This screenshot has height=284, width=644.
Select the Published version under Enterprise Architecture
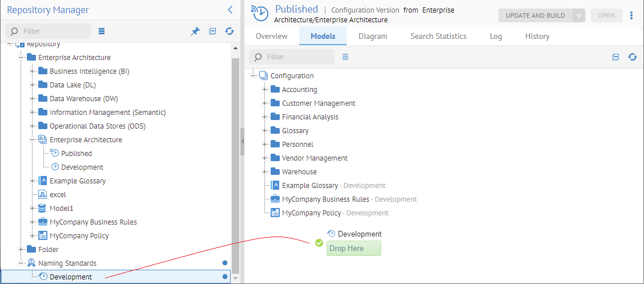(77, 154)
